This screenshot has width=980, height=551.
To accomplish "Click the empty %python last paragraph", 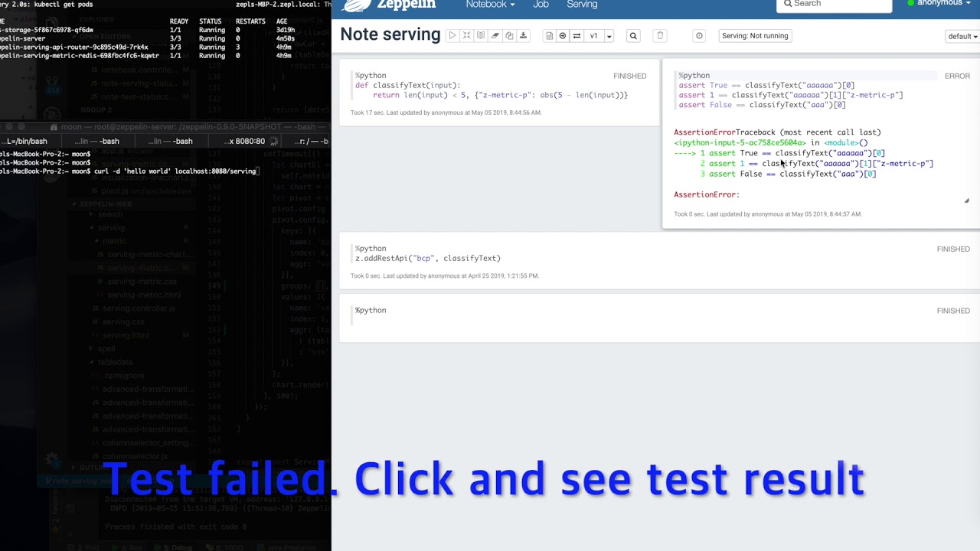I will tap(371, 311).
